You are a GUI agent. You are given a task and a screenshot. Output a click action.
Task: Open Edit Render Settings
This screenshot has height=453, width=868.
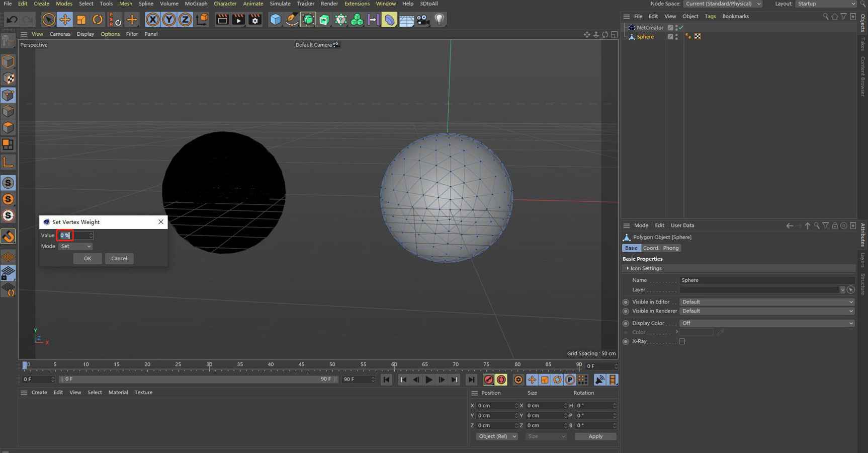(255, 20)
